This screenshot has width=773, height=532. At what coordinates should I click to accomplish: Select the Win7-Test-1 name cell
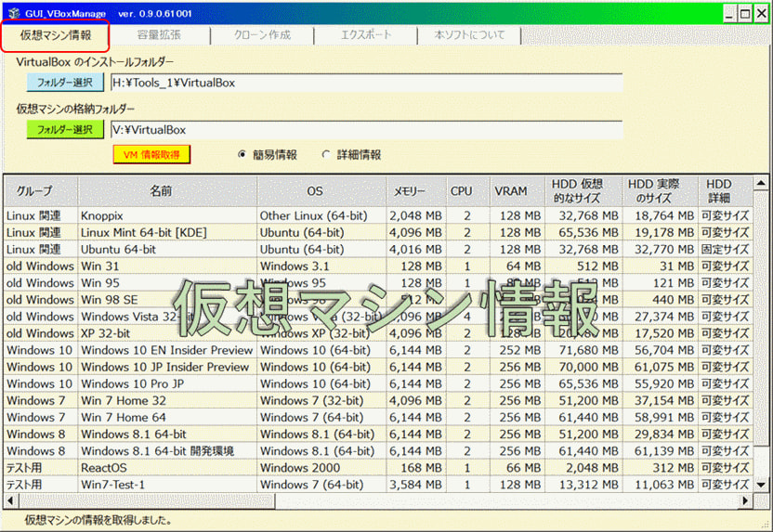pyautogui.click(x=167, y=485)
